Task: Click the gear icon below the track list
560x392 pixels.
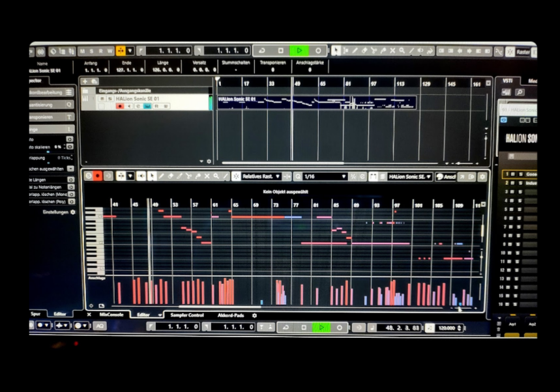Action: [209, 161]
